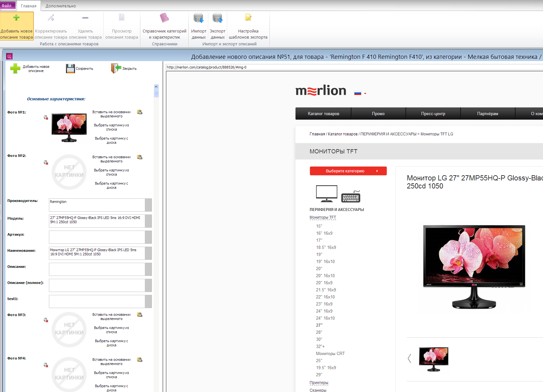Click the floppy disk Save icon

coord(70,68)
